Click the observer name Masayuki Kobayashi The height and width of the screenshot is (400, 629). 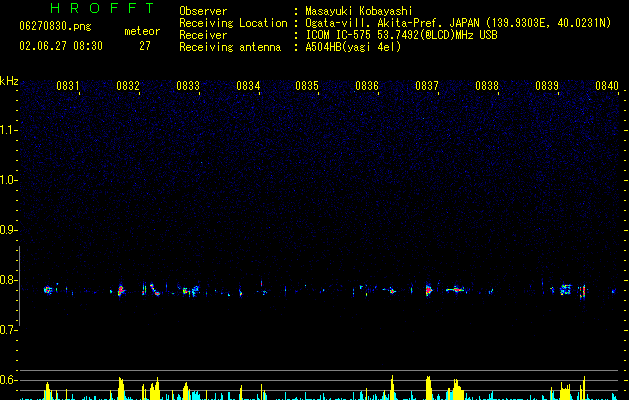click(x=359, y=11)
